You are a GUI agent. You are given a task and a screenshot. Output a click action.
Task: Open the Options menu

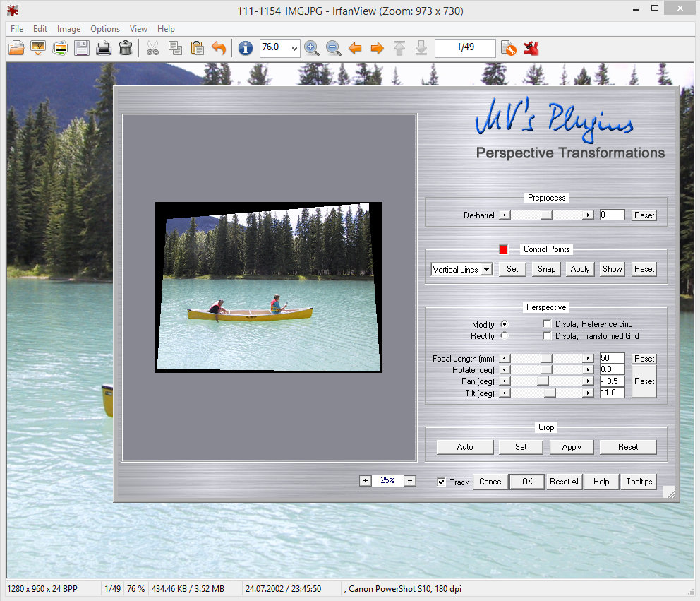point(105,29)
